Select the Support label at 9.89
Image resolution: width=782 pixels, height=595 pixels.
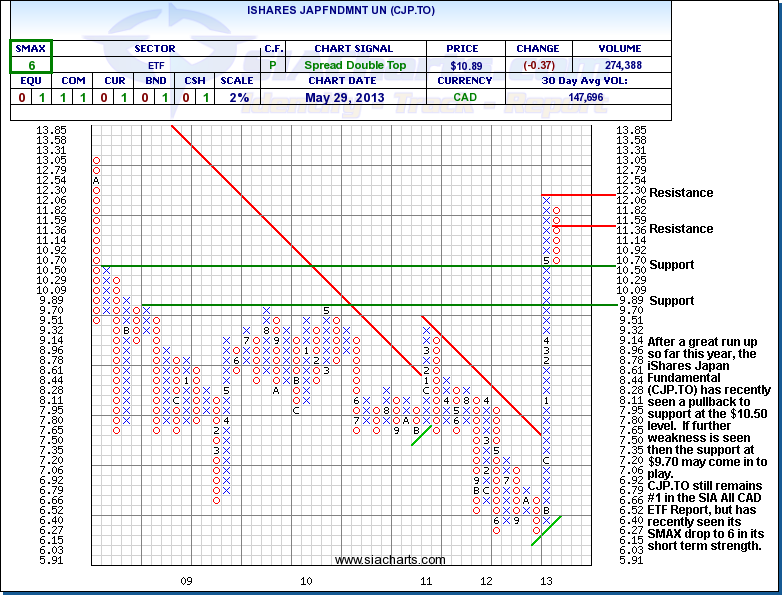[670, 301]
